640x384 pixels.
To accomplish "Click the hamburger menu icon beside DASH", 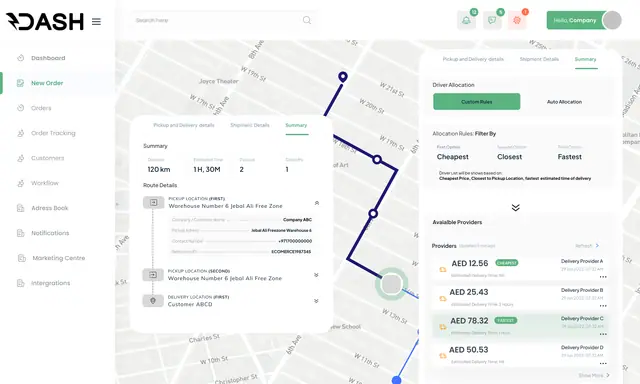I will (x=96, y=21).
